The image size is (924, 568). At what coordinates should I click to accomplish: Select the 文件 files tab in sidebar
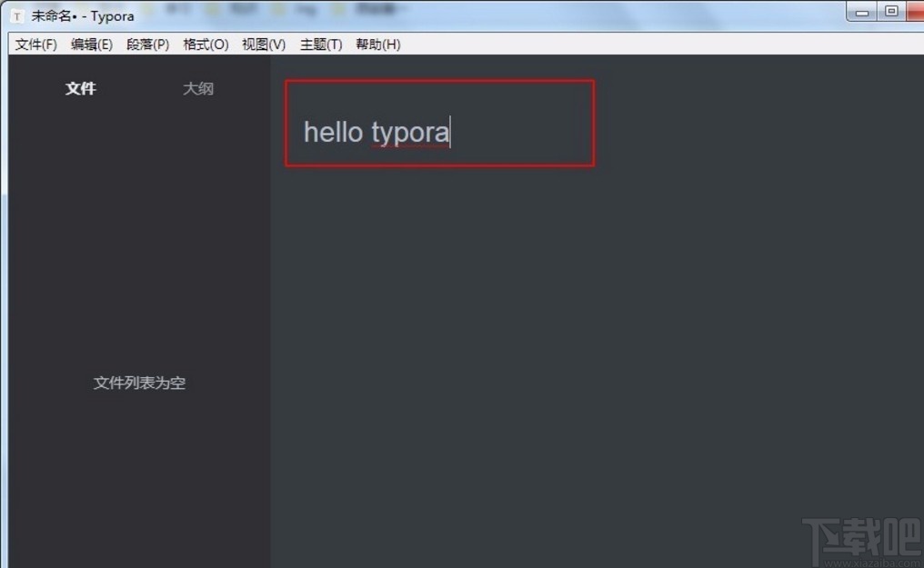point(81,89)
